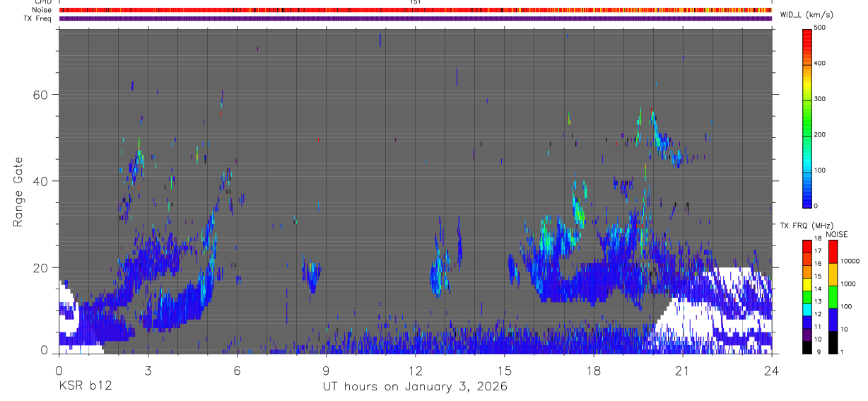The image size is (868, 401).
Task: Click the 18 tick on UT hours axis
Action: [593, 371]
